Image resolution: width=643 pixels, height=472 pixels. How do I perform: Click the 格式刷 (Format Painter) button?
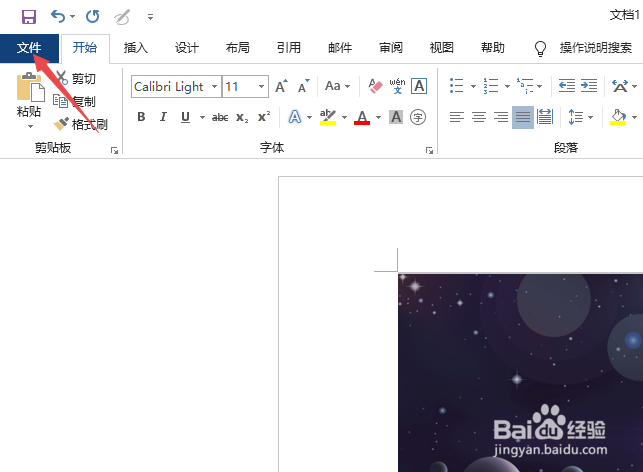80,124
